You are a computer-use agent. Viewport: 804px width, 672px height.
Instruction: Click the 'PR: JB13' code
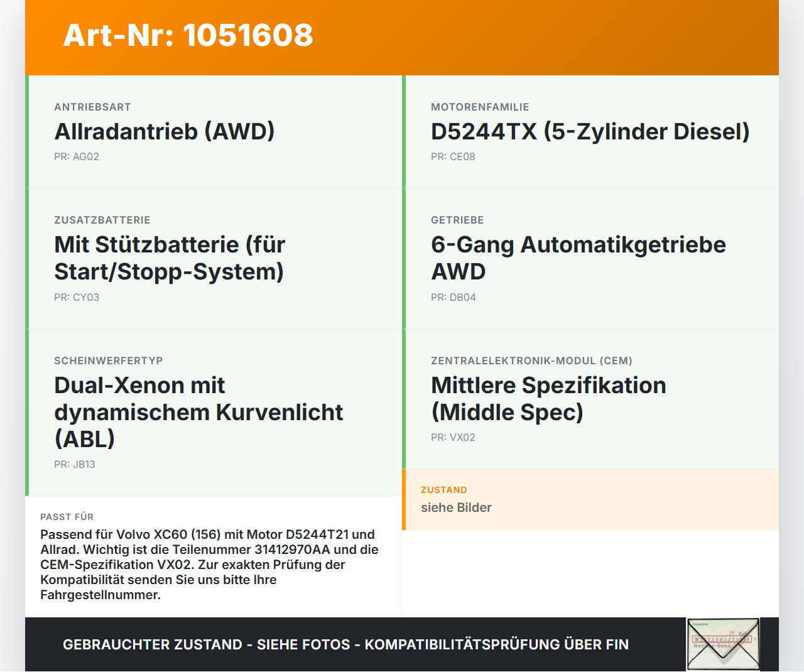pyautogui.click(x=75, y=464)
